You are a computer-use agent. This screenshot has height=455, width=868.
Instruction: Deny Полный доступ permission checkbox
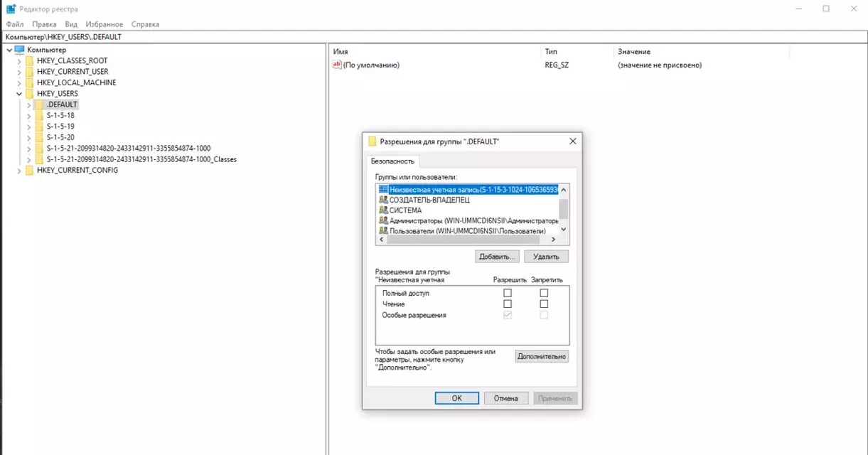tap(544, 293)
